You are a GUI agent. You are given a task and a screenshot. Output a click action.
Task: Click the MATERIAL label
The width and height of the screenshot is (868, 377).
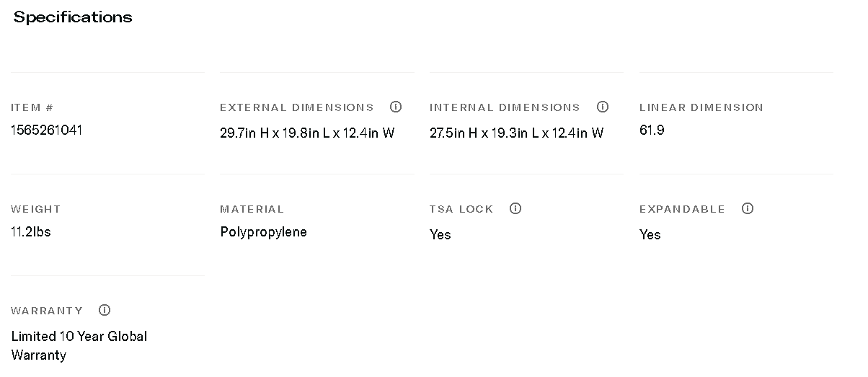252,209
